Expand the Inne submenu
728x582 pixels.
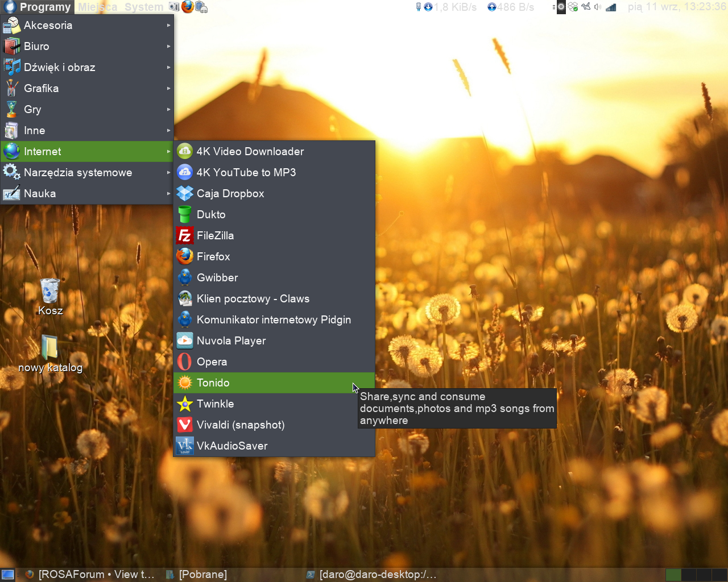(87, 130)
